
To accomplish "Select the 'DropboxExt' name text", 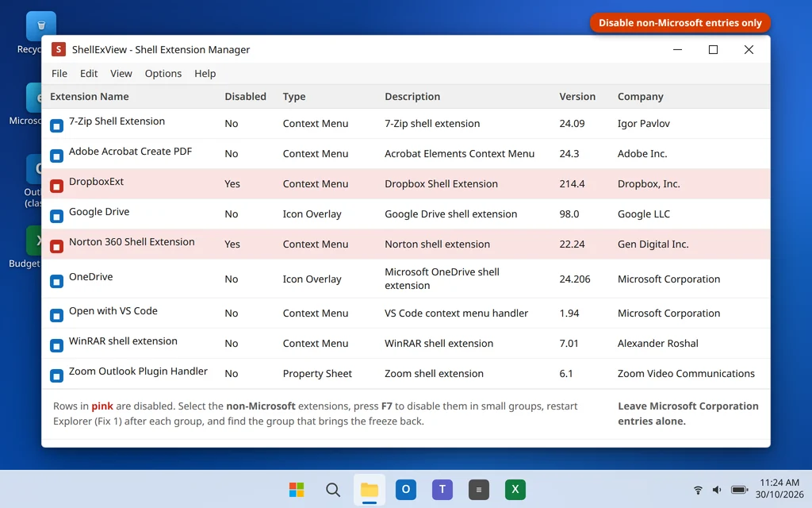I will coord(96,182).
